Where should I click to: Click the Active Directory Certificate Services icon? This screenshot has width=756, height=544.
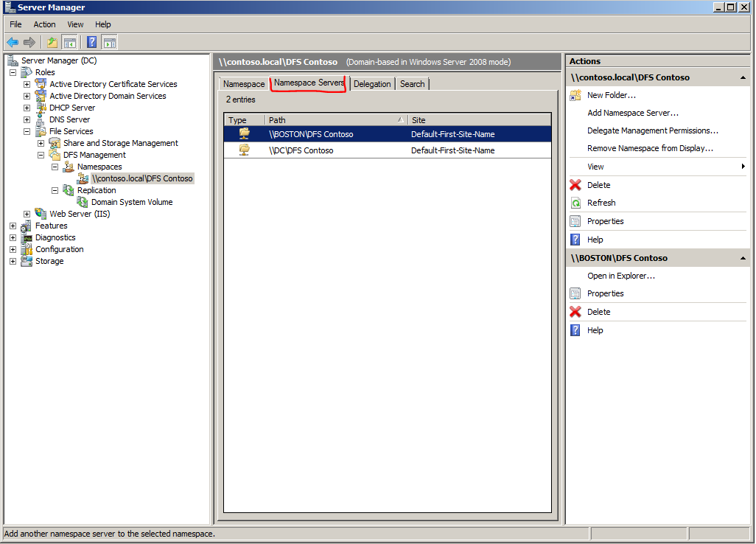[41, 84]
